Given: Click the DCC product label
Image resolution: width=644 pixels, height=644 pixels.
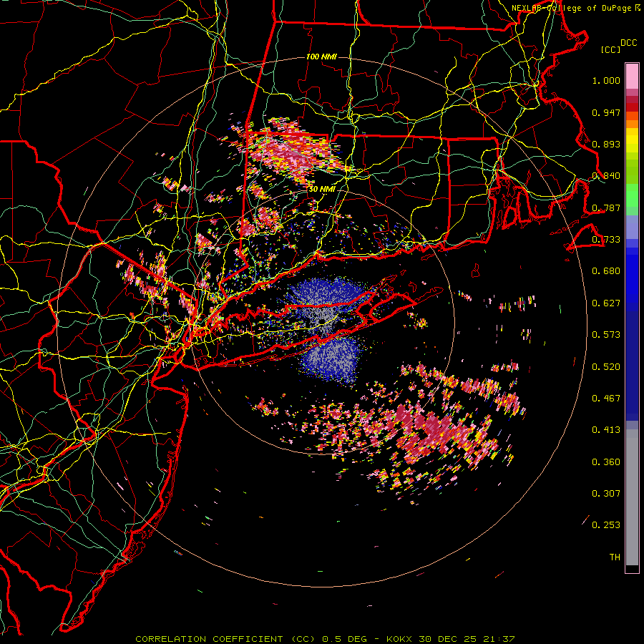Looking at the screenshot, I should [629, 43].
